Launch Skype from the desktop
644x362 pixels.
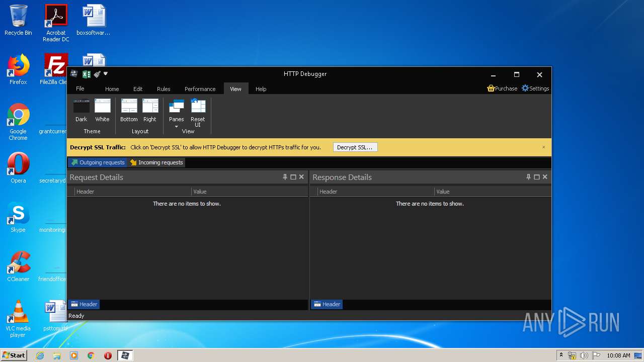click(x=18, y=217)
